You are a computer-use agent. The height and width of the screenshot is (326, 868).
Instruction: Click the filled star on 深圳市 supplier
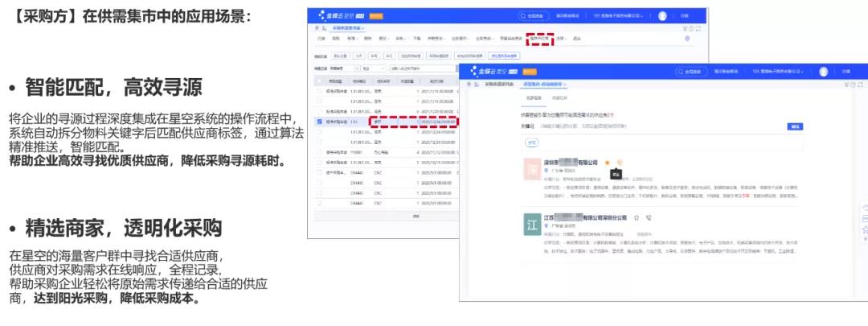[x=608, y=163]
